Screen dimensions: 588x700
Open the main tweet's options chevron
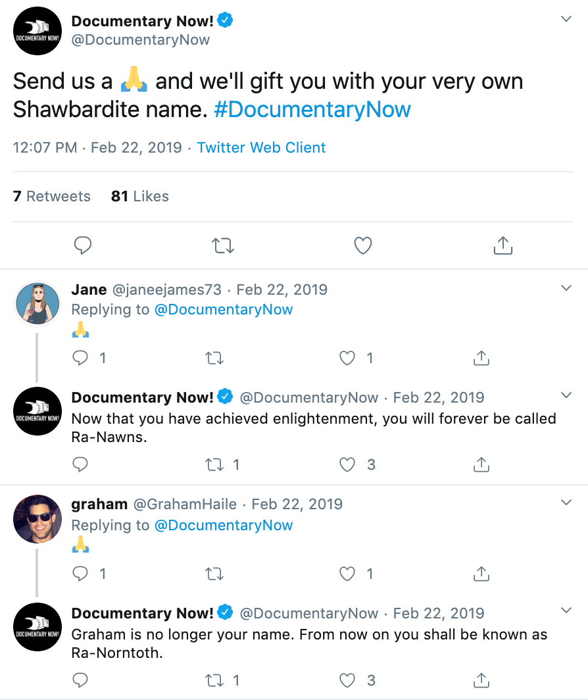point(566,19)
